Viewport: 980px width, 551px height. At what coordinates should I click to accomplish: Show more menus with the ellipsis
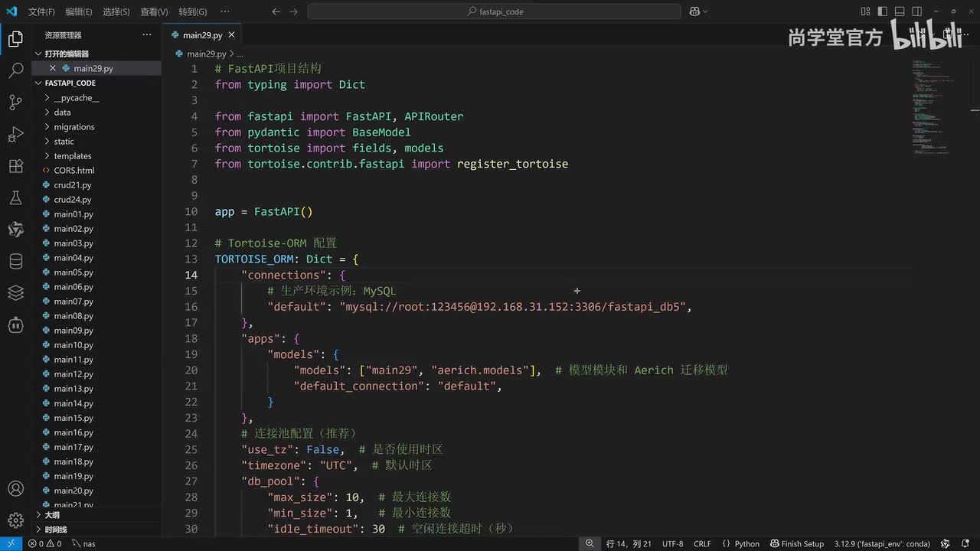[x=224, y=11]
